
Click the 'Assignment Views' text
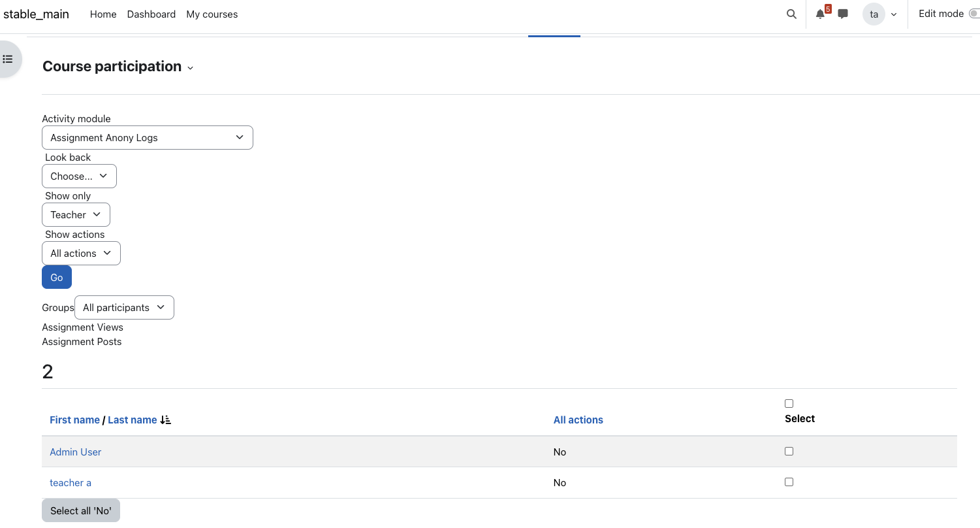pos(82,327)
